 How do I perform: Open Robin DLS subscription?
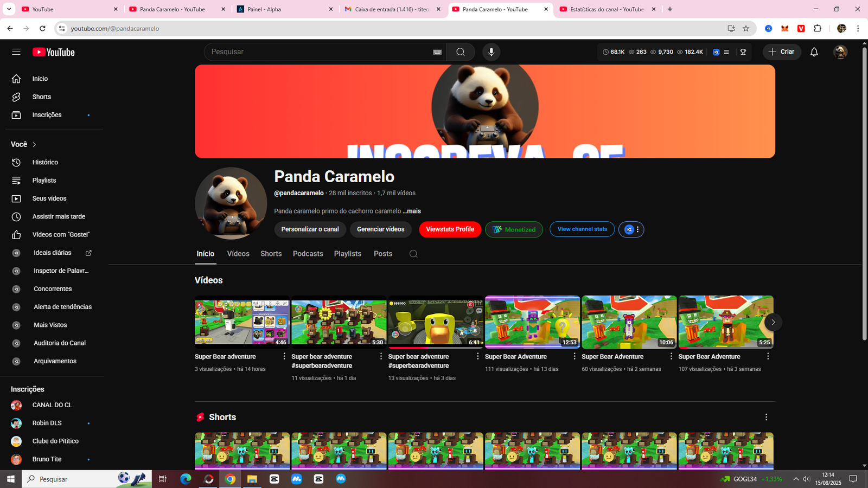point(52,423)
